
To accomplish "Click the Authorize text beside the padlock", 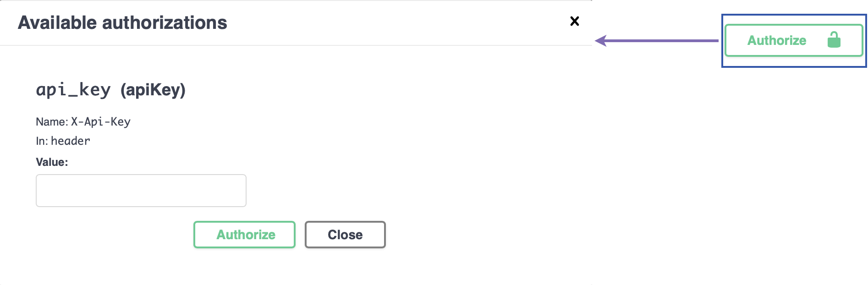I will [776, 40].
